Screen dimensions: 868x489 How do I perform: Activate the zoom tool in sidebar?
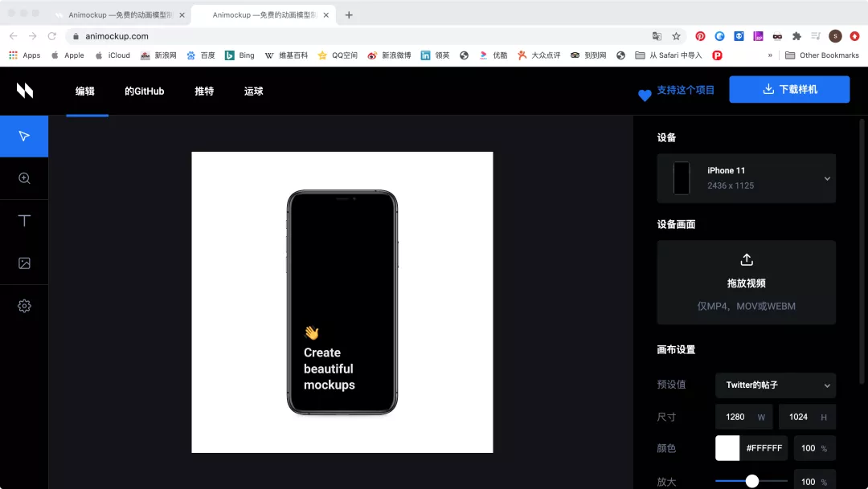pos(24,177)
